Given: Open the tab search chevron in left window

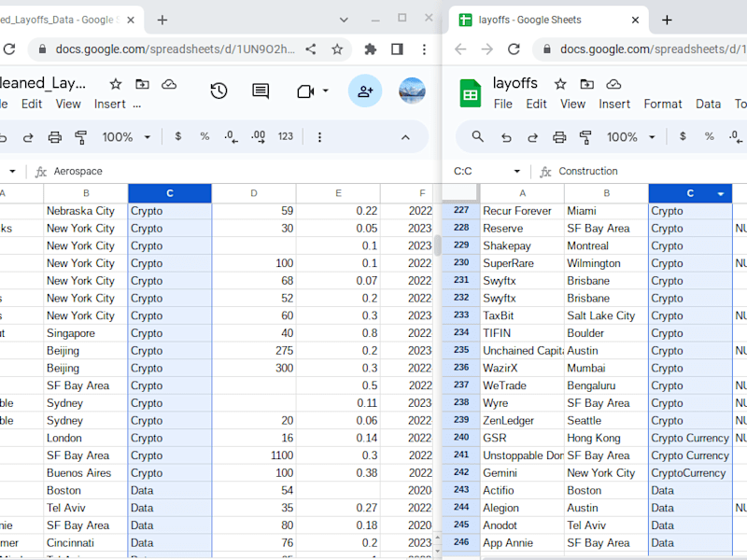Looking at the screenshot, I should tap(344, 20).
